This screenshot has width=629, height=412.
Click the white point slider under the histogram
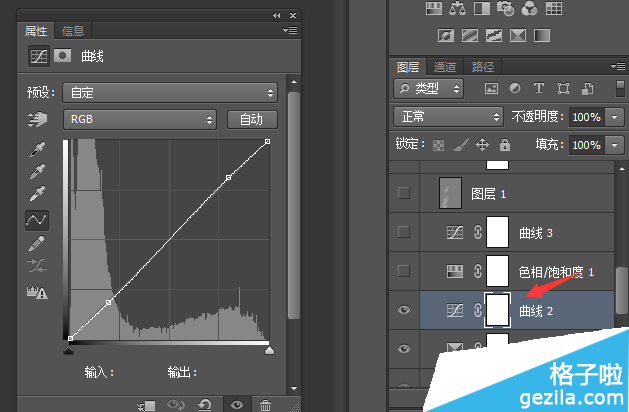click(x=269, y=350)
